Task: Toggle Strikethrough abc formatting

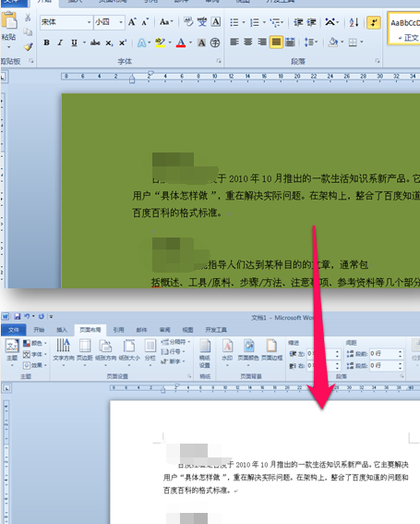Action: click(x=95, y=43)
